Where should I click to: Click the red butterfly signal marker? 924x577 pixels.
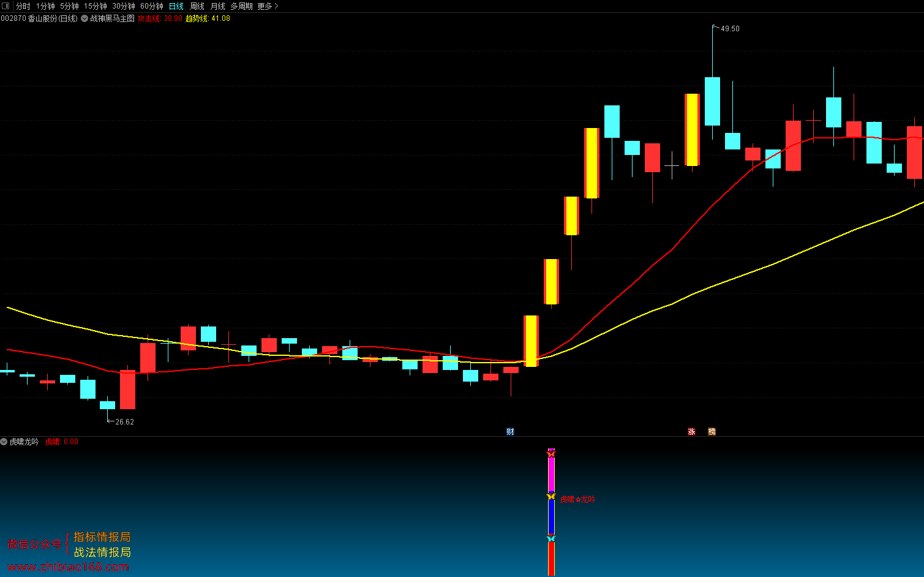tap(551, 454)
